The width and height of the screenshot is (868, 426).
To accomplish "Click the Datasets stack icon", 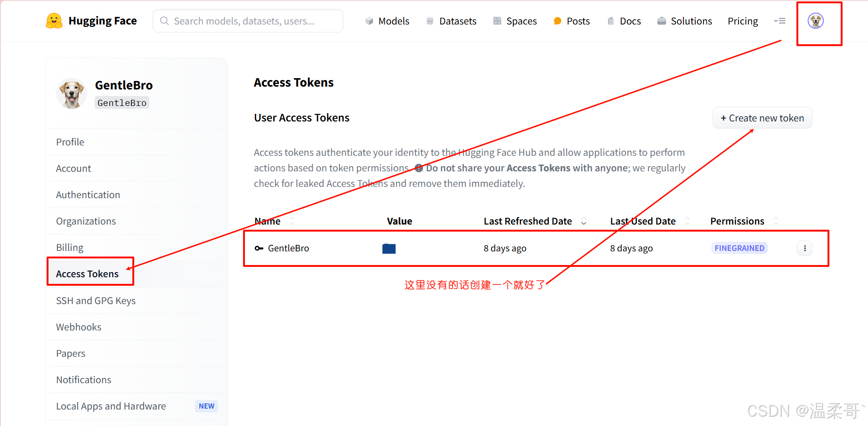I will pos(430,21).
